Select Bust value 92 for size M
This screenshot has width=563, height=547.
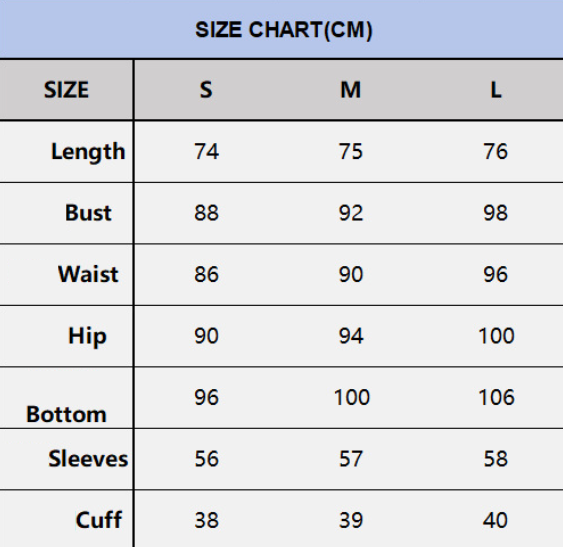click(x=351, y=213)
